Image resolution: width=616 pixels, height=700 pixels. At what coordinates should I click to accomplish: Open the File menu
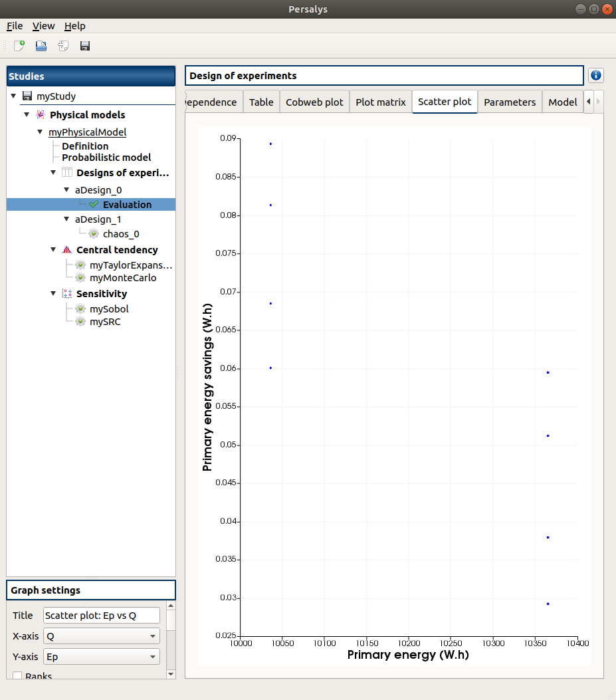(15, 26)
